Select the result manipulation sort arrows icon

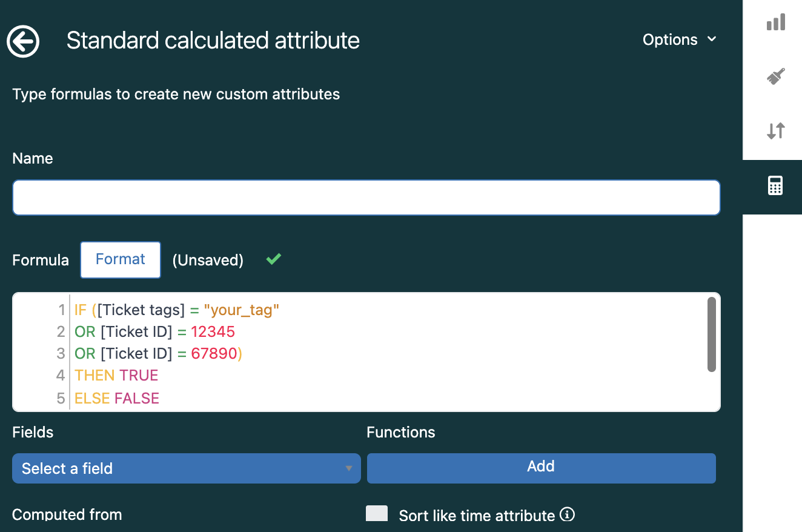775,130
